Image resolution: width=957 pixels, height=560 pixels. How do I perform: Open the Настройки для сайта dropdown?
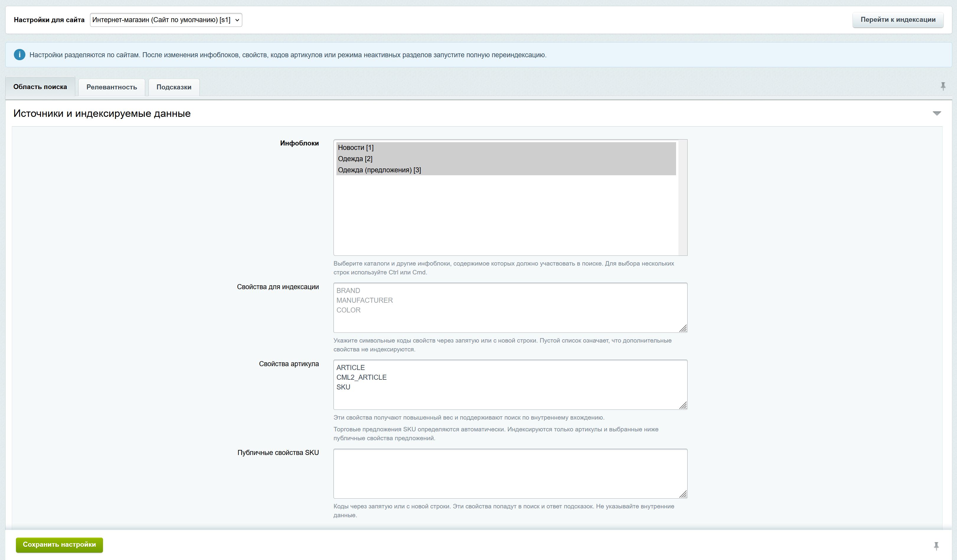166,20
